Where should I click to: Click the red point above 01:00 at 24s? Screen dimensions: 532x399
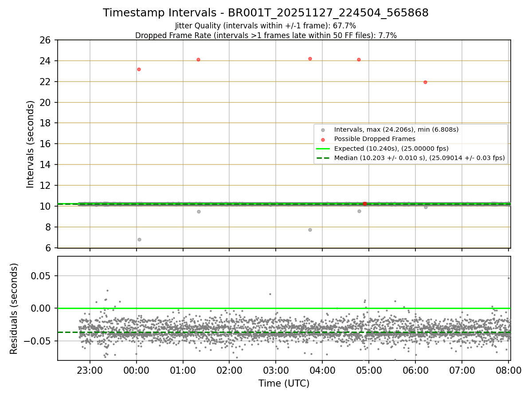[198, 59]
